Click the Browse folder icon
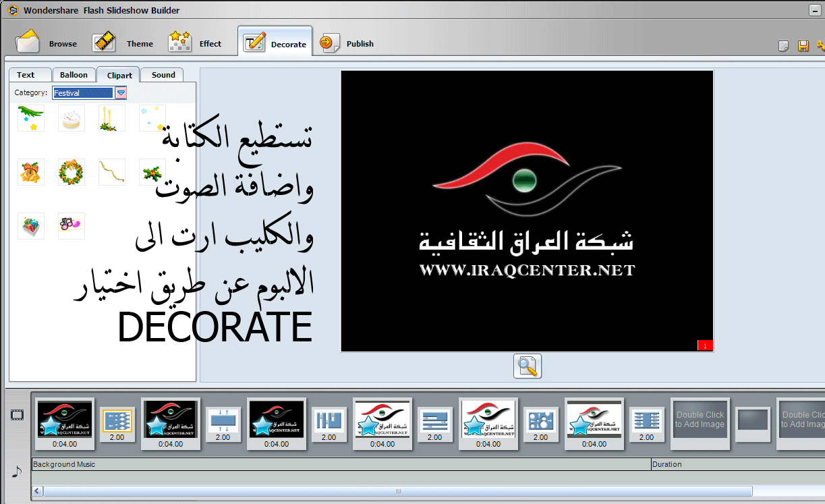Image resolution: width=825 pixels, height=504 pixels. 28,41
